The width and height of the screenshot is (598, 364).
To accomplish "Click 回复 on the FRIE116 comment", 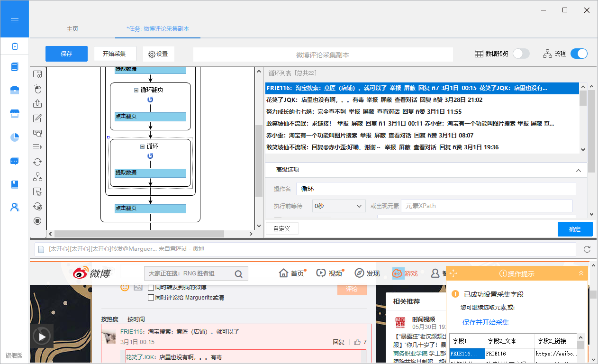I will point(338,342).
